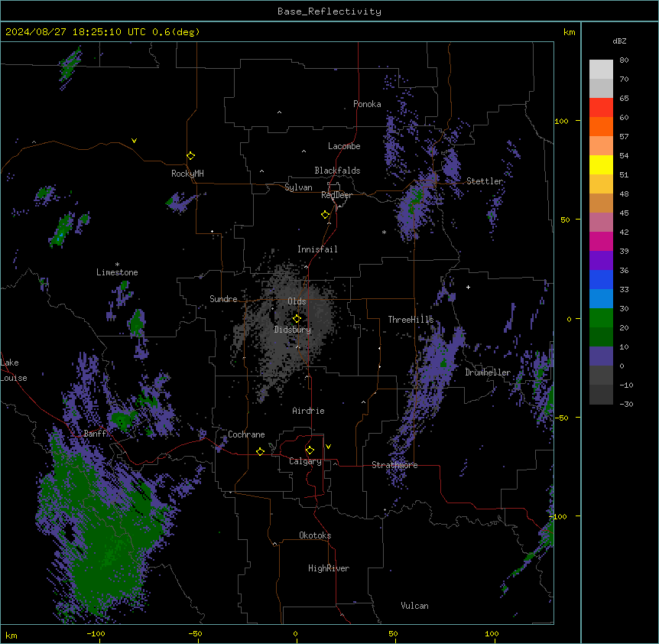The image size is (659, 644).
Task: Click the Cochrane town label
Action: 246,434
